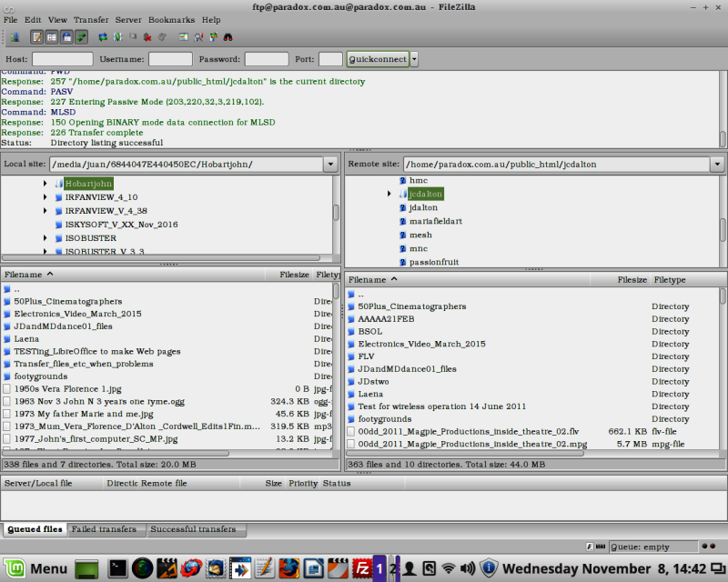Open the Transfer menu
The width and height of the screenshot is (728, 582).
pos(91,20)
